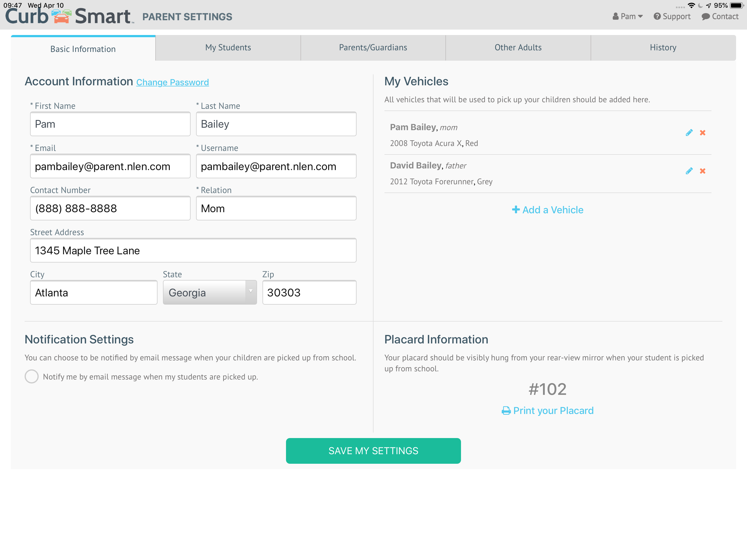The image size is (747, 560).
Task: Open the Other Adults tab
Action: click(518, 48)
